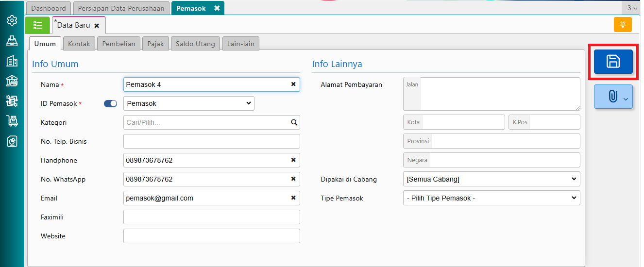644x267 pixels.
Task: Open the settings gear in sidebar
Action: click(x=12, y=20)
